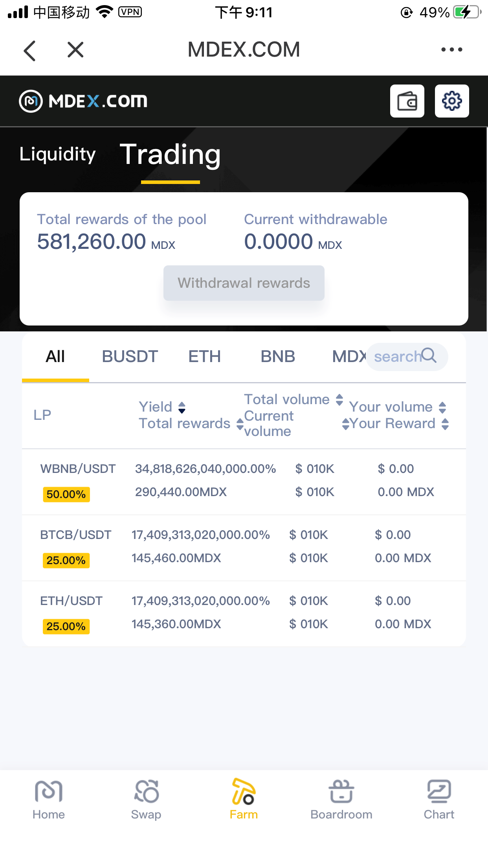Click the search input field
Viewport: 488px width, 868px height.
pyautogui.click(x=397, y=357)
